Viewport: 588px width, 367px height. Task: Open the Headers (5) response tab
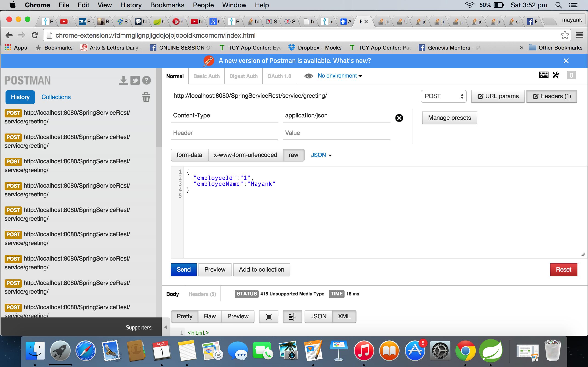(202, 294)
